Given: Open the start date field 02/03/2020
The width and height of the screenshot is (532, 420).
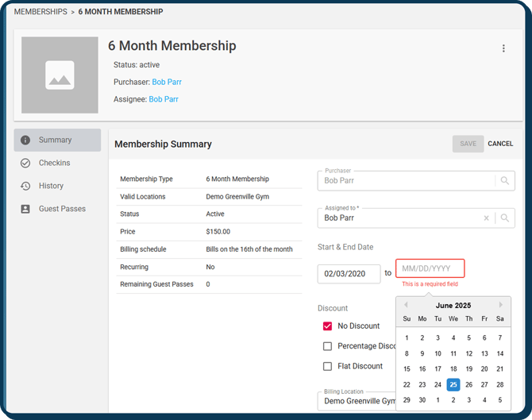Looking at the screenshot, I should coord(349,273).
